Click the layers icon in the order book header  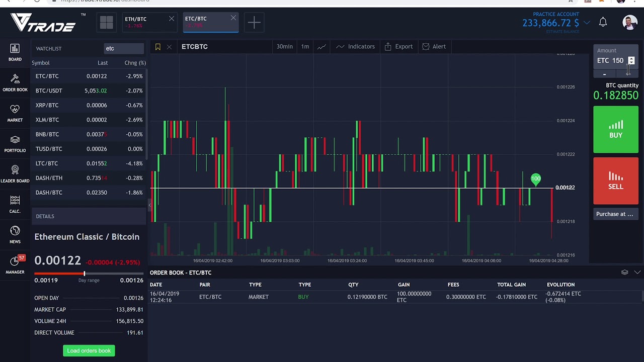(x=624, y=273)
